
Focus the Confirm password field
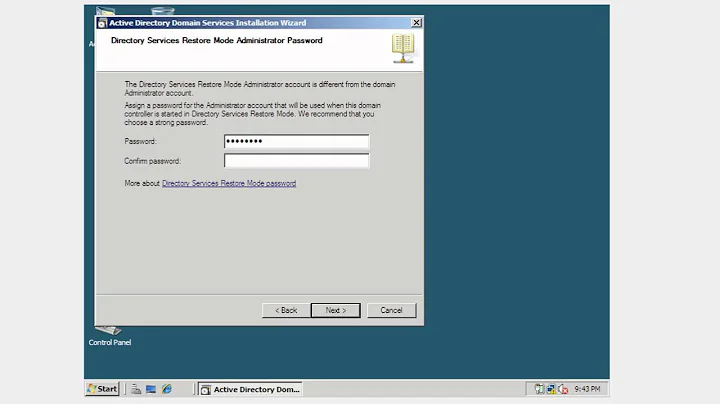coord(296,161)
